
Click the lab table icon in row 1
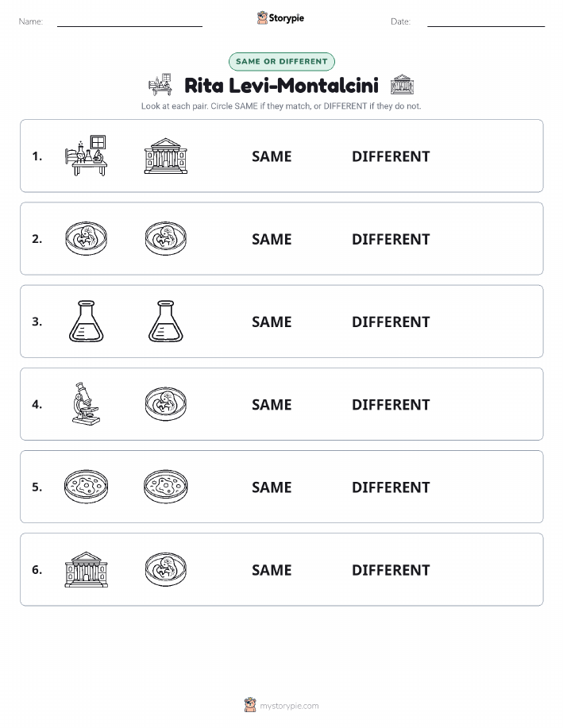[x=86, y=156]
